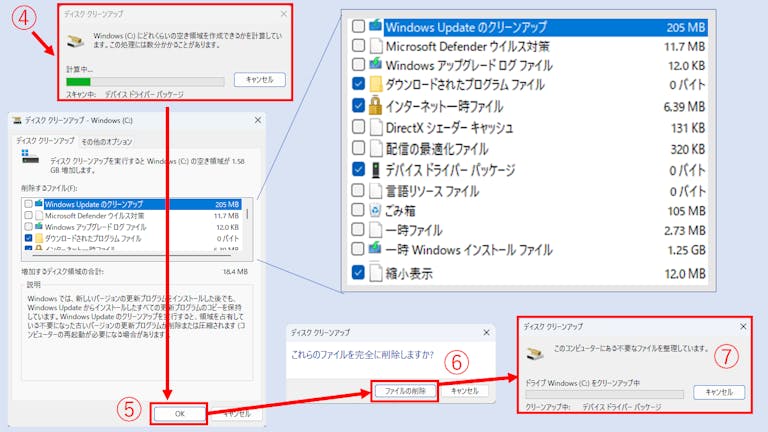Uncheck ダウンロードされたプログラム ファイル in small list
Image resolution: width=768 pixels, height=432 pixels.
28,239
